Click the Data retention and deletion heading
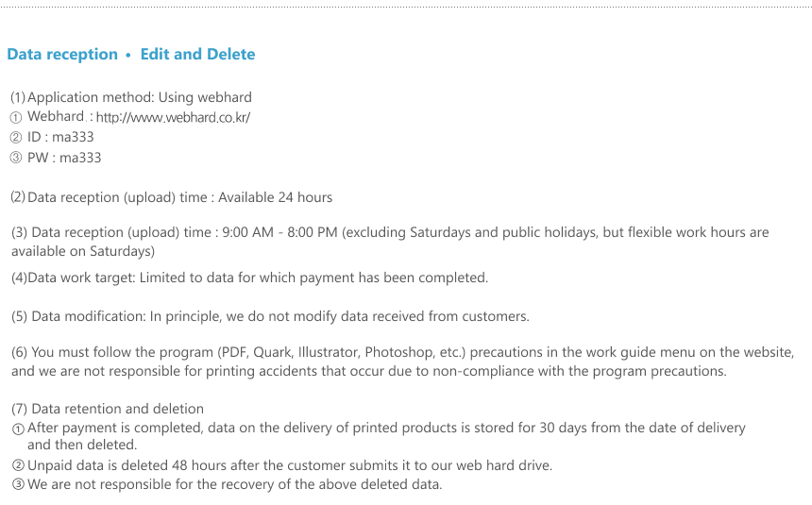812x505 pixels. click(x=108, y=409)
